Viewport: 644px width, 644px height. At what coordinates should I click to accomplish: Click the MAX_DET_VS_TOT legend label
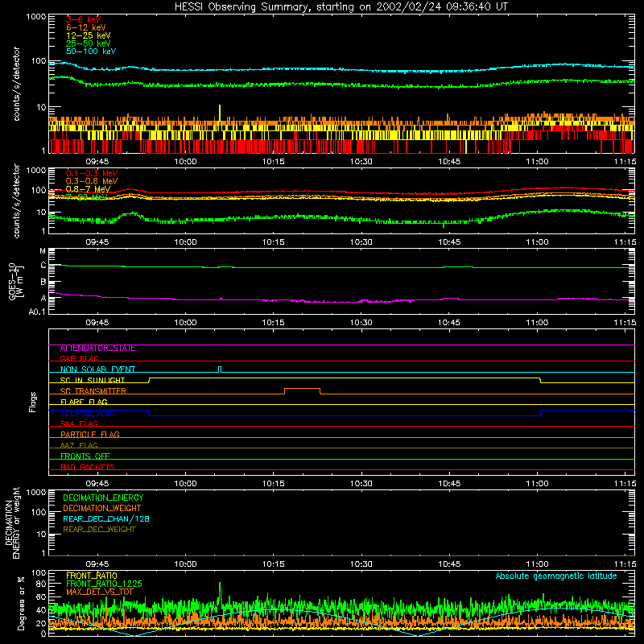pos(100,592)
